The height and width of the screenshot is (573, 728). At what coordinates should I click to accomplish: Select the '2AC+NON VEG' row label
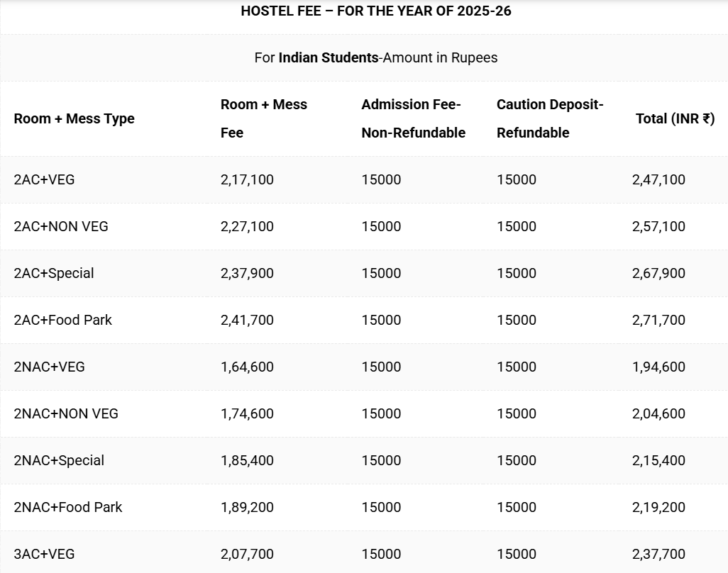61,226
